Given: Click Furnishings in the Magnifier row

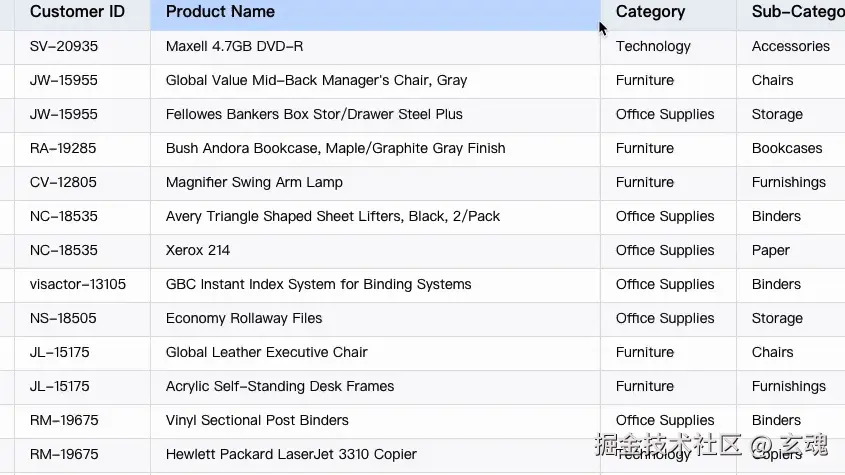Looking at the screenshot, I should (x=791, y=183).
